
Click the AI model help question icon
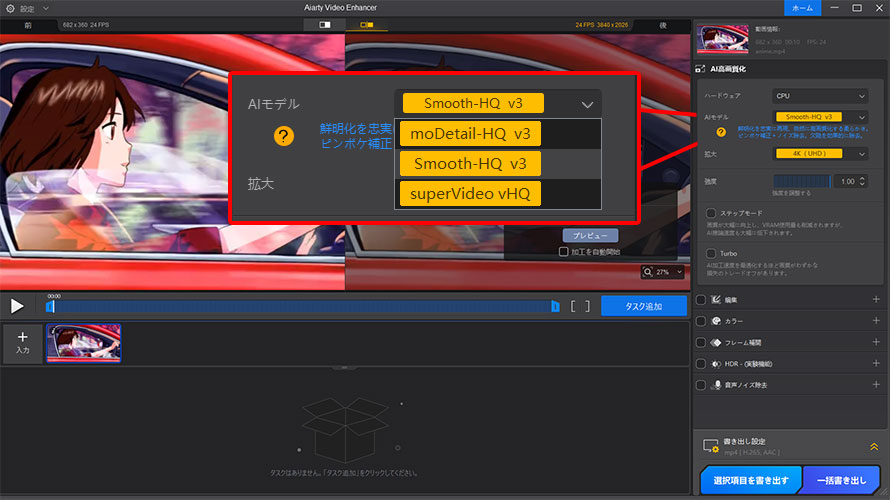pyautogui.click(x=721, y=132)
